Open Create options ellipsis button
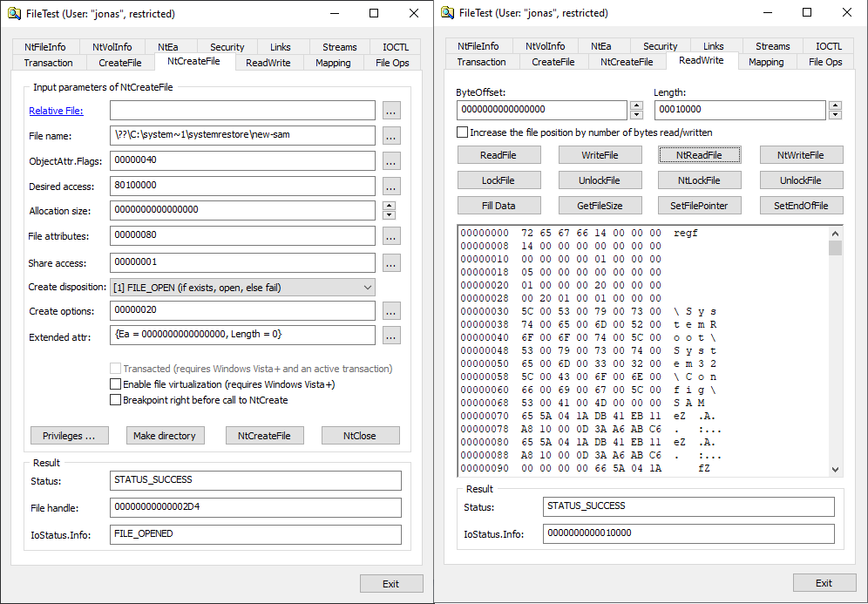868x604 pixels. click(391, 310)
